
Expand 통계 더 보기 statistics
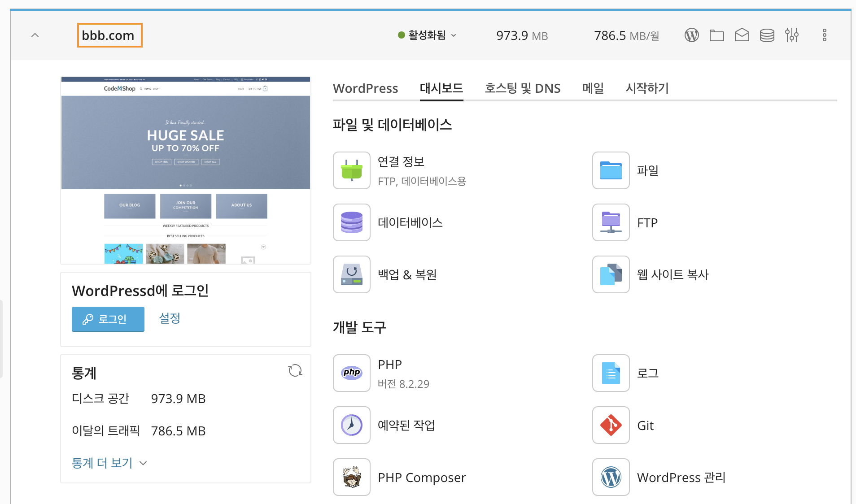[x=109, y=463]
